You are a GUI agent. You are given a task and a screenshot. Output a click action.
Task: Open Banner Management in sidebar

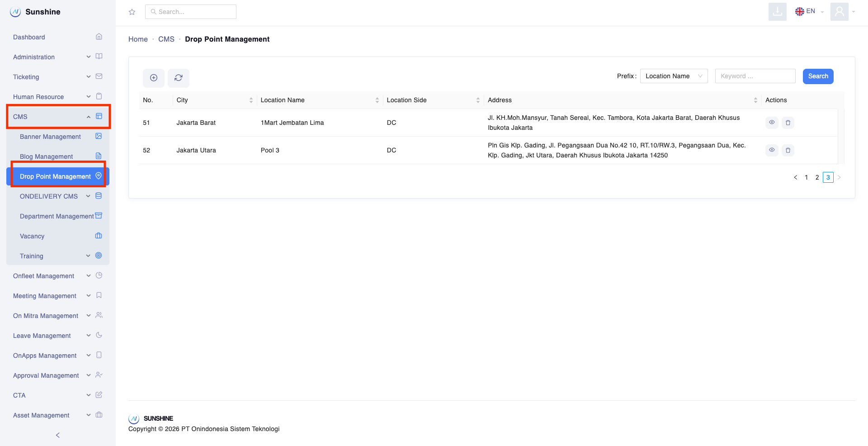coord(50,137)
